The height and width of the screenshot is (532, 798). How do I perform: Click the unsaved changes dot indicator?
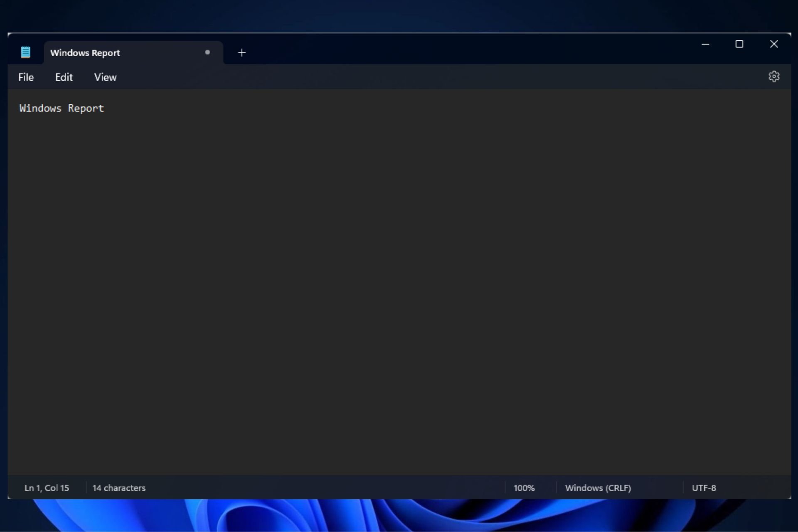pyautogui.click(x=207, y=52)
